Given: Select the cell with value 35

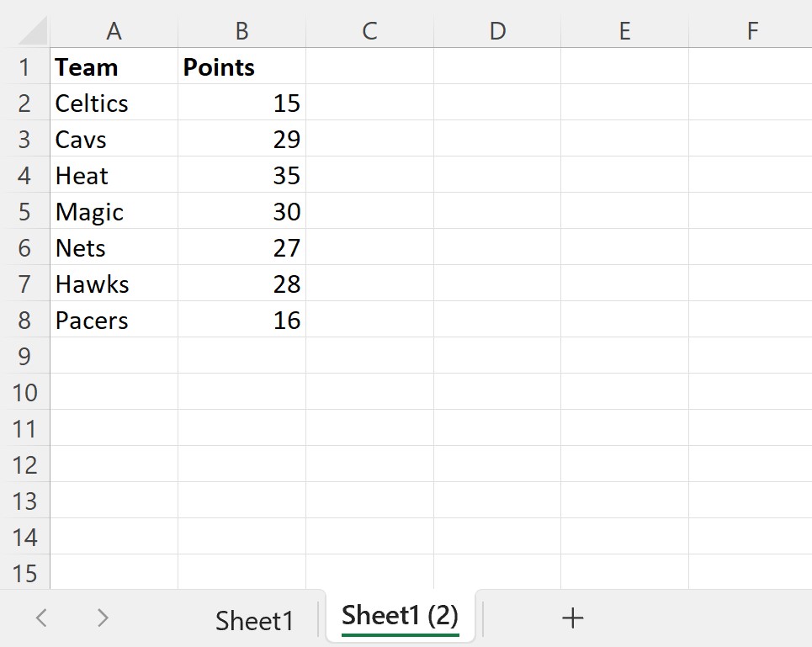Looking at the screenshot, I should point(241,176).
